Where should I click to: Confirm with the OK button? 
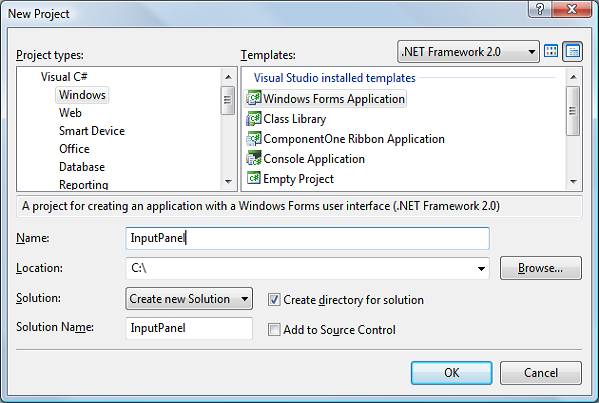(452, 373)
